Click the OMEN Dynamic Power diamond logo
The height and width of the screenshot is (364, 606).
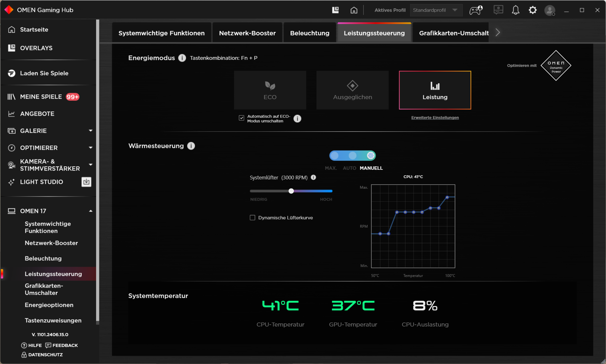click(556, 66)
